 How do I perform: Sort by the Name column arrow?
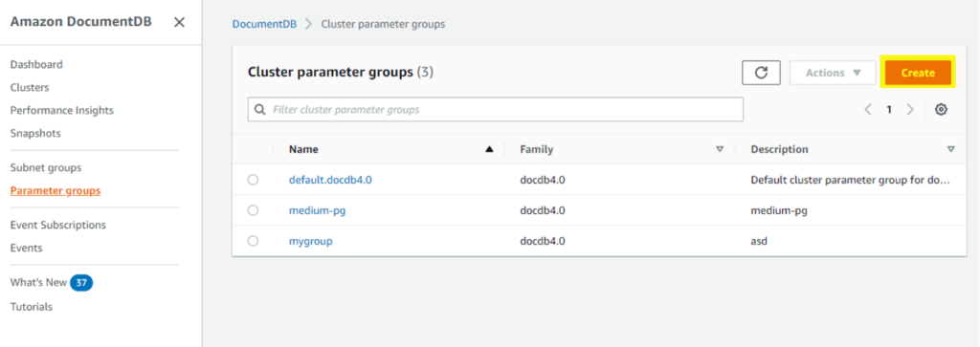[489, 150]
